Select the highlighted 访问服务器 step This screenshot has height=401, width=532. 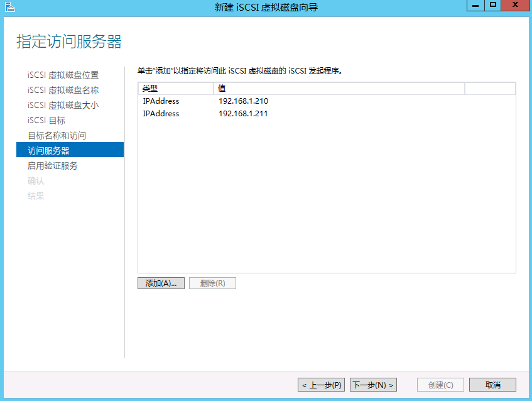pyautogui.click(x=70, y=150)
